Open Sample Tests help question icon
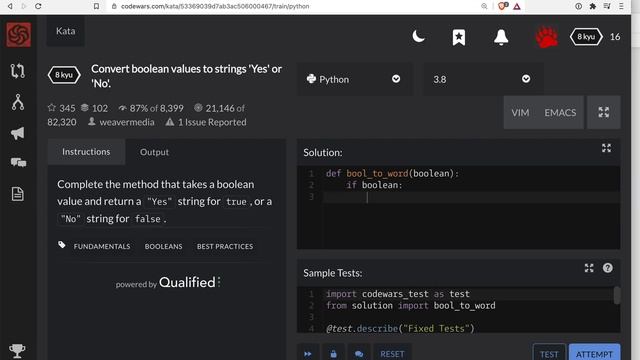This screenshot has height=360, width=640. pyautogui.click(x=607, y=268)
